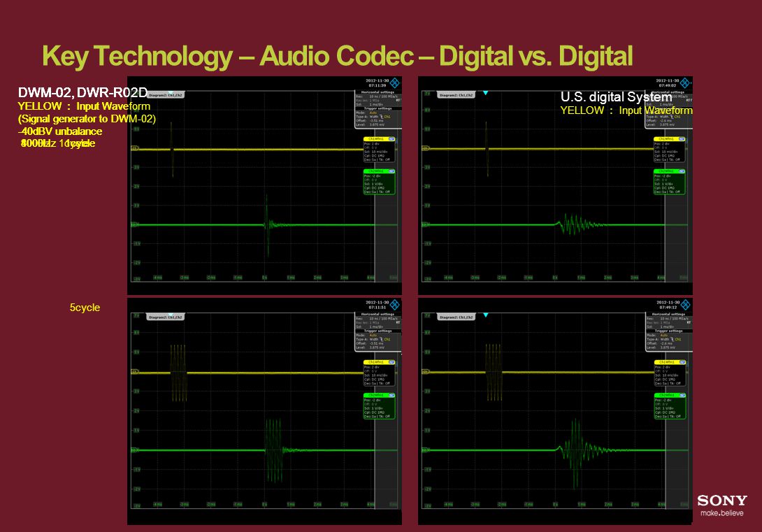Click the Rohde & Schwarz logo on the 07:49:02 scope
This screenshot has width=762, height=532.
pyautogui.click(x=684, y=82)
